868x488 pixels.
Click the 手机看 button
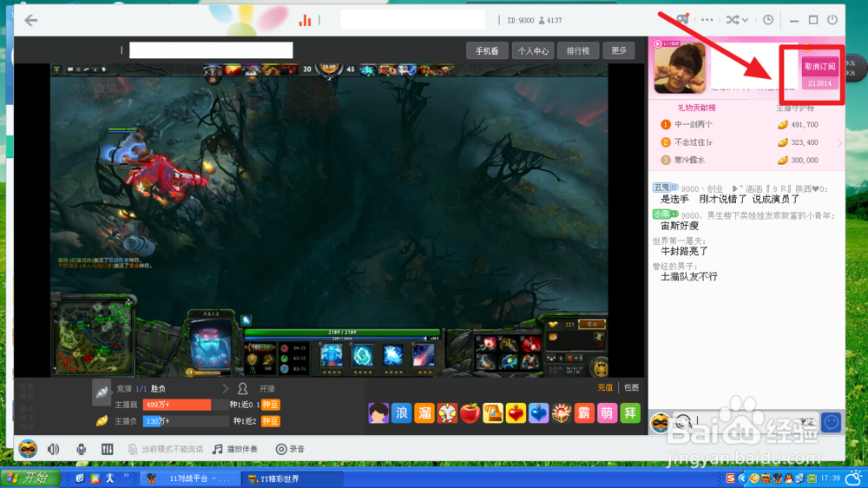coord(487,50)
